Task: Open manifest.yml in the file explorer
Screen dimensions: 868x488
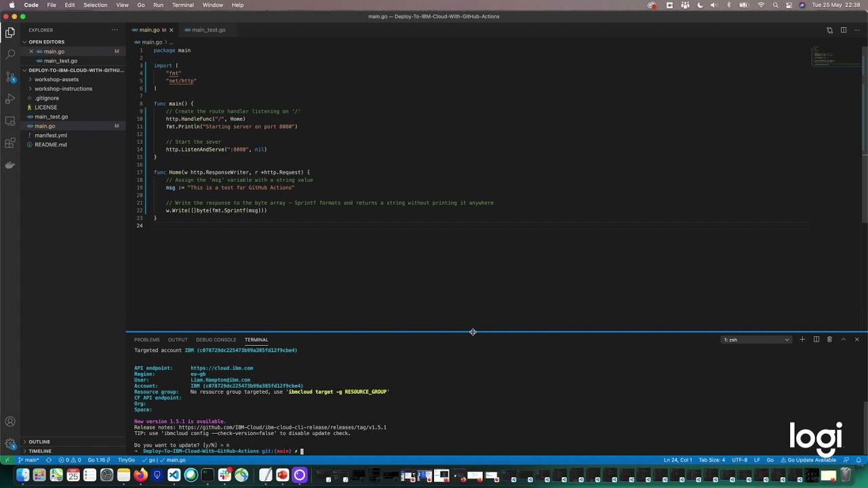Action: (51, 136)
